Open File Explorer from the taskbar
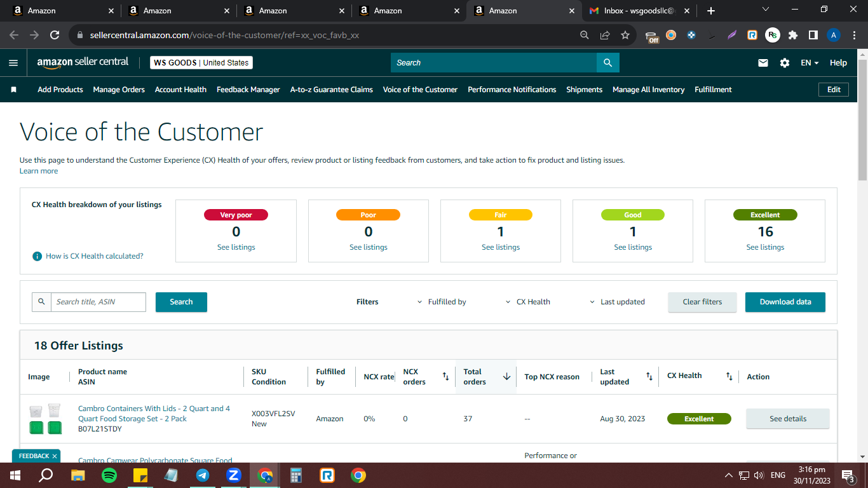Screen dimensions: 868x488 78,475
